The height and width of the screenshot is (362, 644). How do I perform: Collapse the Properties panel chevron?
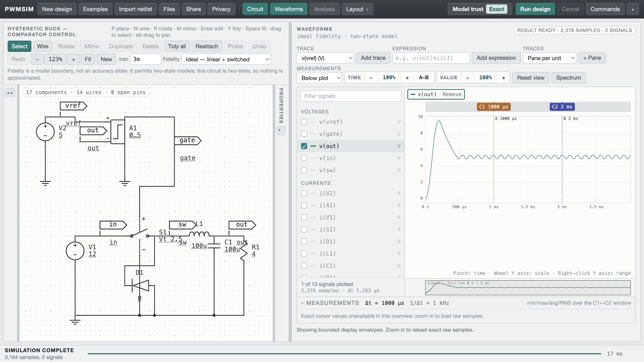[x=281, y=130]
